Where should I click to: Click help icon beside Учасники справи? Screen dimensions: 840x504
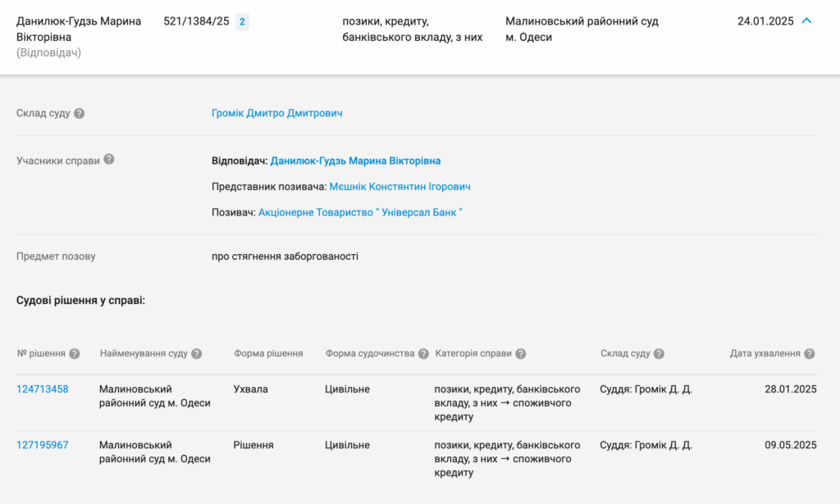pyautogui.click(x=109, y=160)
